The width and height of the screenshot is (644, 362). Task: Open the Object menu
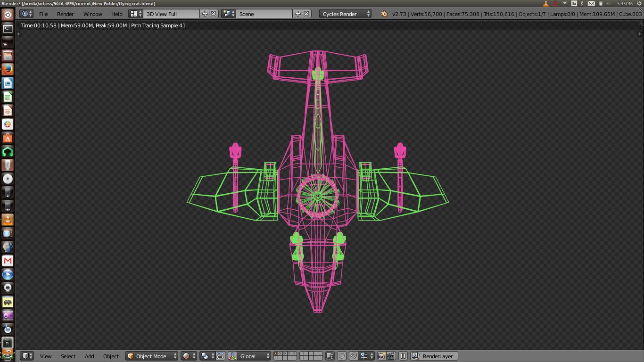(x=111, y=356)
